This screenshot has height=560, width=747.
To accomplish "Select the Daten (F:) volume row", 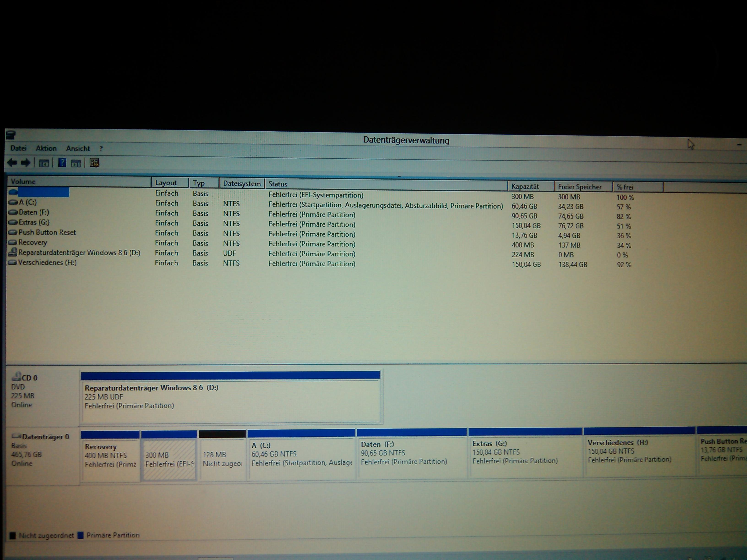I will [x=34, y=212].
